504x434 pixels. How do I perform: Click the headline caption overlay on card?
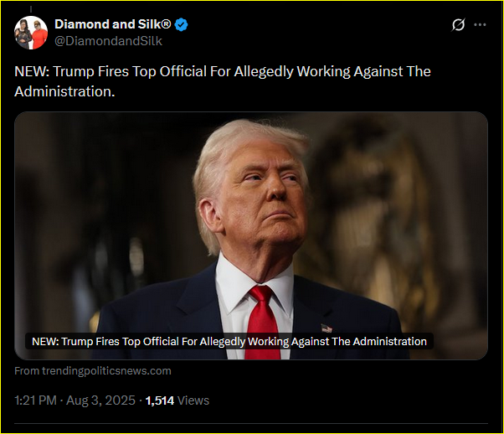point(229,341)
